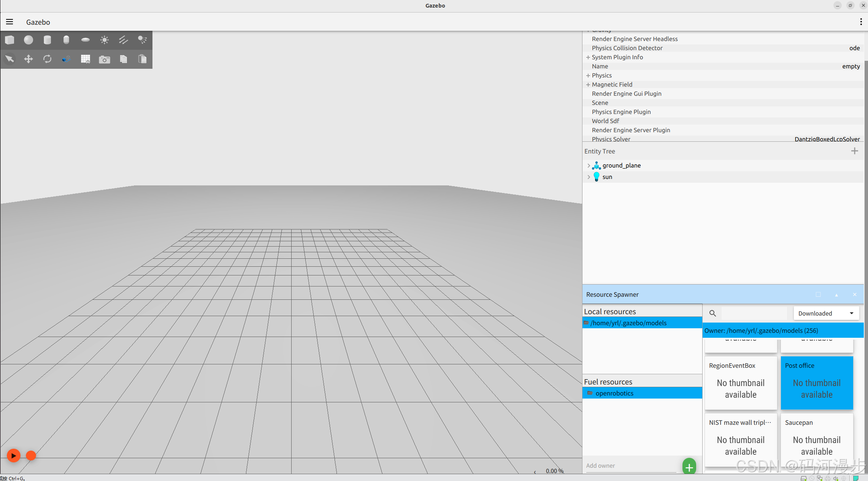
Task: Select openrobotics under Fuel resources
Action: 614,393
